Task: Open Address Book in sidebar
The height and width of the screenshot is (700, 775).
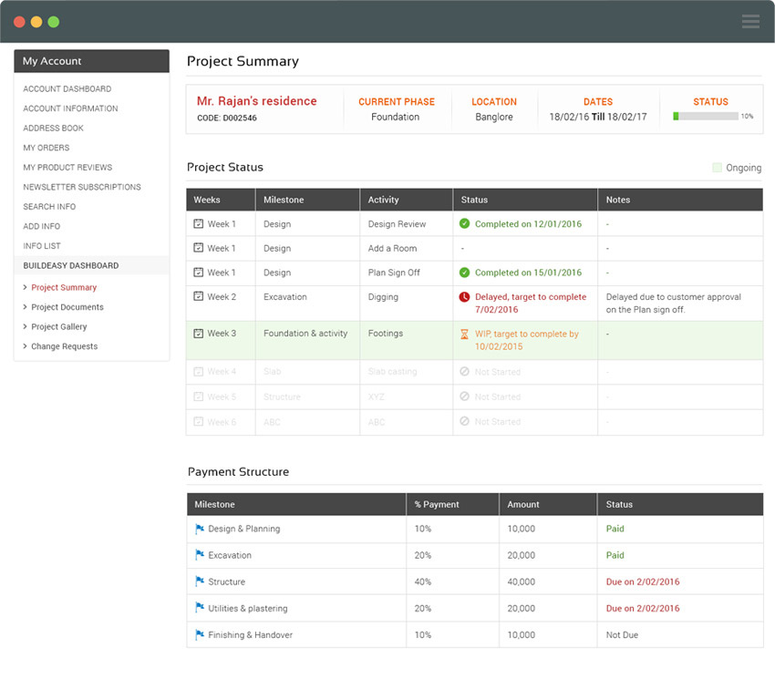Action: (54, 128)
